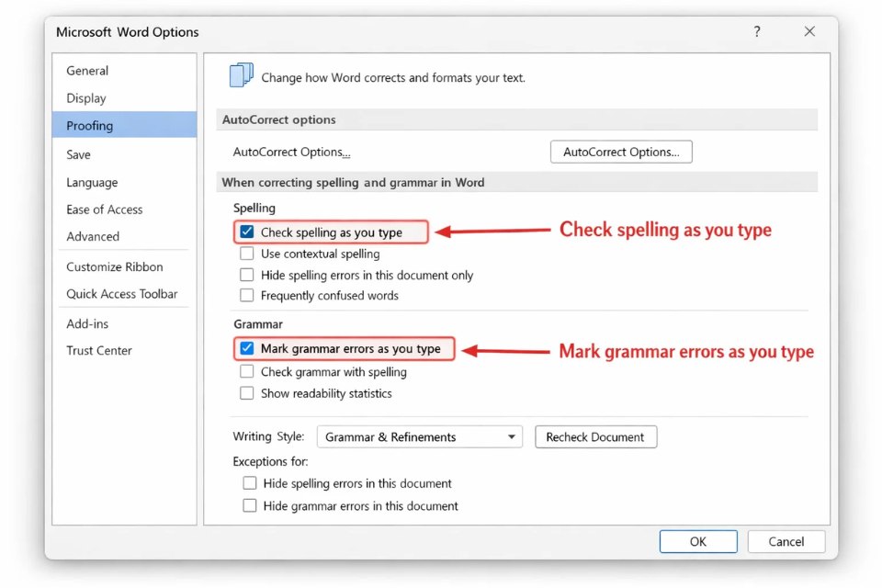Check Frequently confused words option
The height and width of the screenshot is (588, 882).
click(x=247, y=296)
